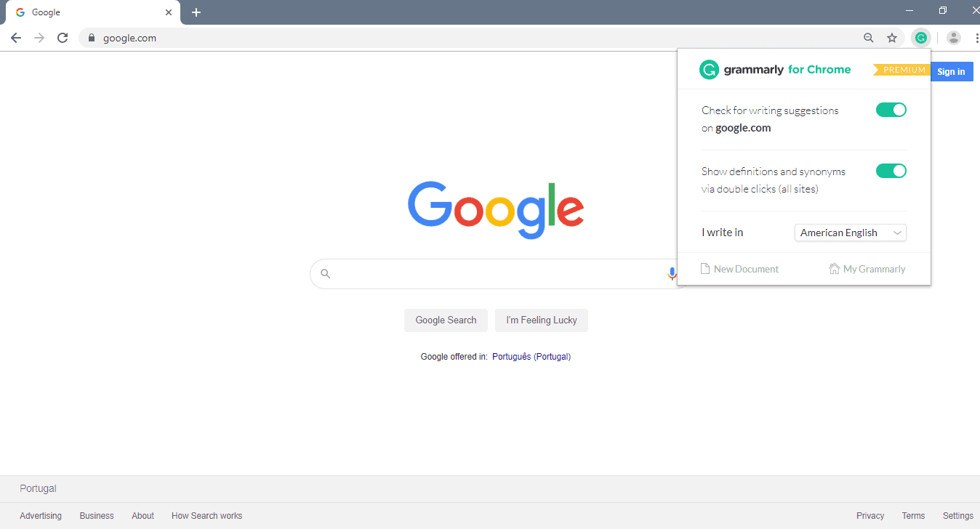The image size is (980, 529).
Task: Click the browser profile avatar icon
Action: 953,37
